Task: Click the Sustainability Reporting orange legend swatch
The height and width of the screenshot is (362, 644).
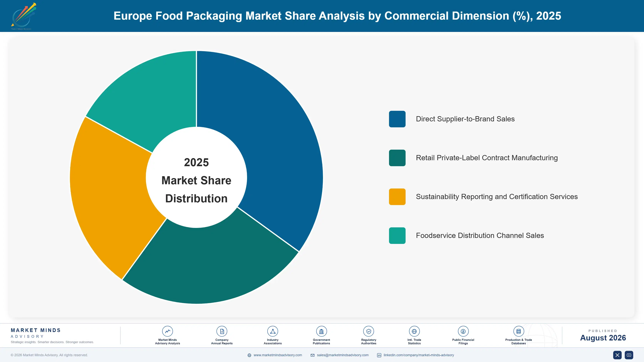Action: [397, 197]
